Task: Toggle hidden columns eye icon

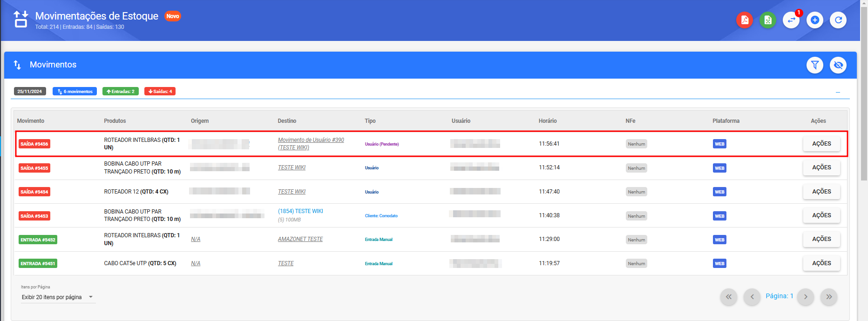Action: [838, 65]
